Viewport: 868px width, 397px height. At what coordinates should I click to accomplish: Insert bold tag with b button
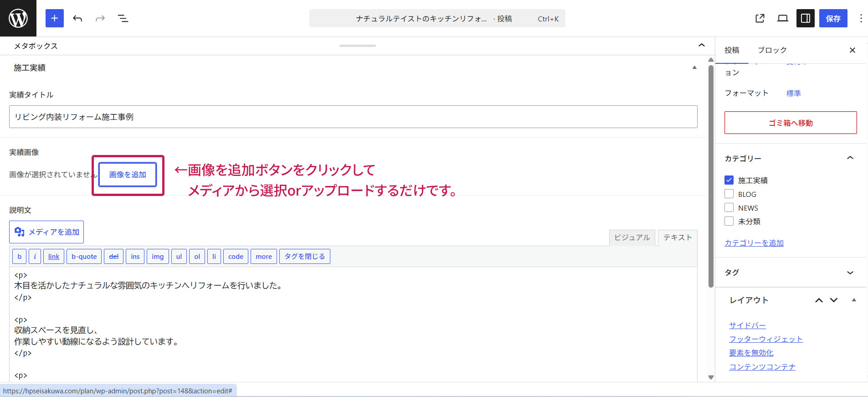pyautogui.click(x=20, y=257)
